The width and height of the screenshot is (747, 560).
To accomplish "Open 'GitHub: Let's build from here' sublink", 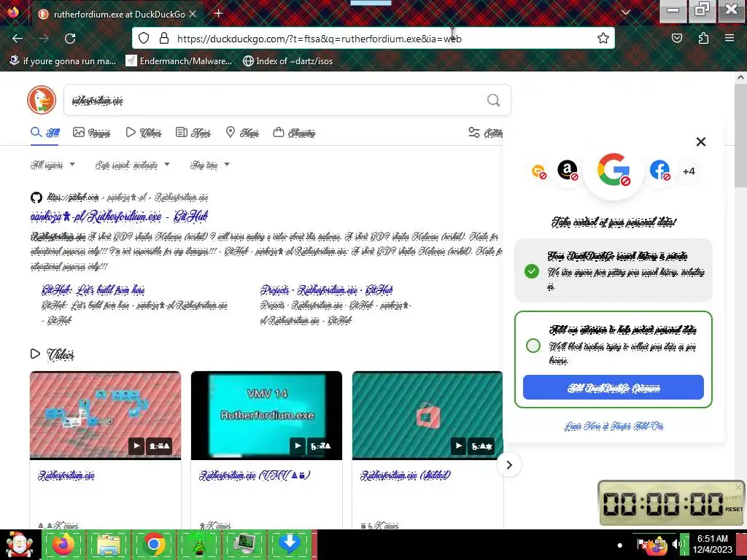I will [x=93, y=289].
